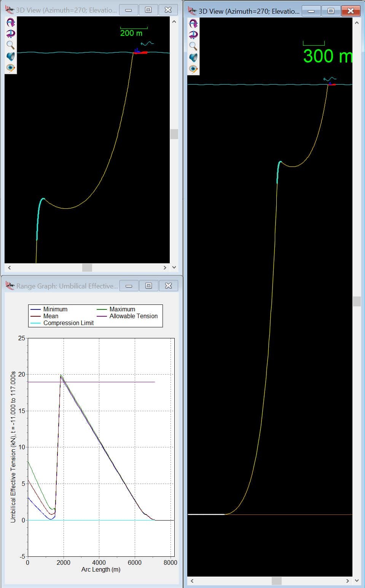The width and height of the screenshot is (365, 588).
Task: Click the up-arrow of left 3D view vertical scrollbar
Action: coord(174,22)
